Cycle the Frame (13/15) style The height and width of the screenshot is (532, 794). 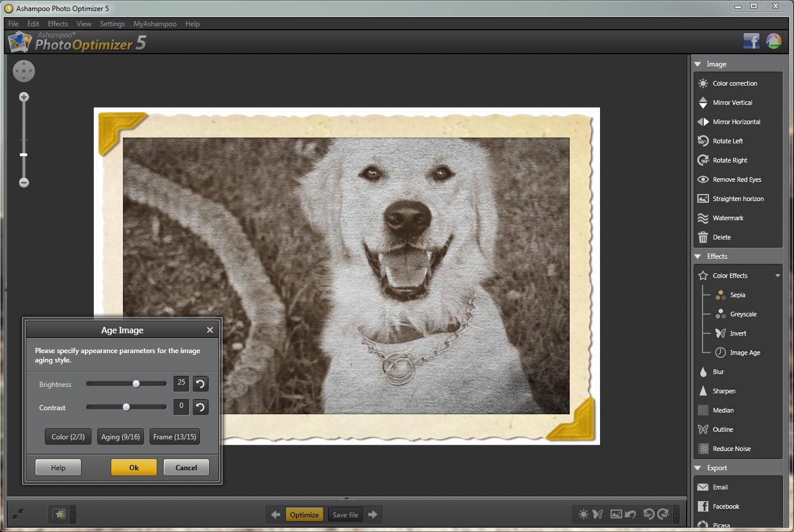click(175, 437)
